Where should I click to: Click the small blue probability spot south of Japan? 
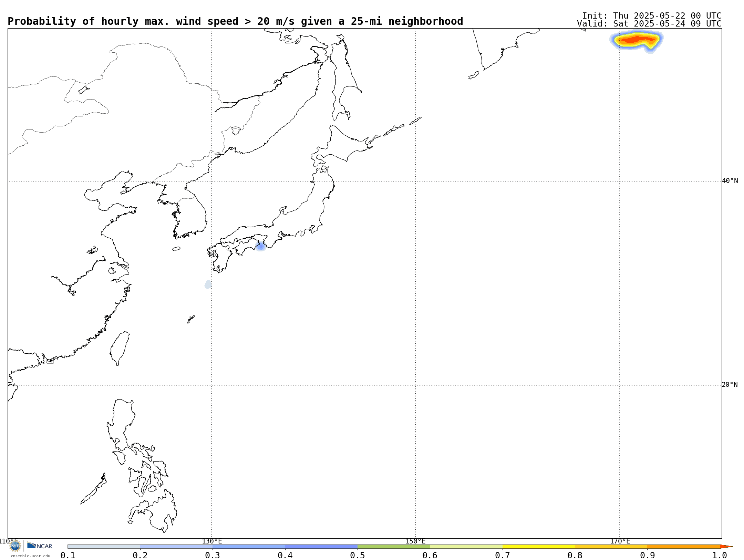[261, 246]
